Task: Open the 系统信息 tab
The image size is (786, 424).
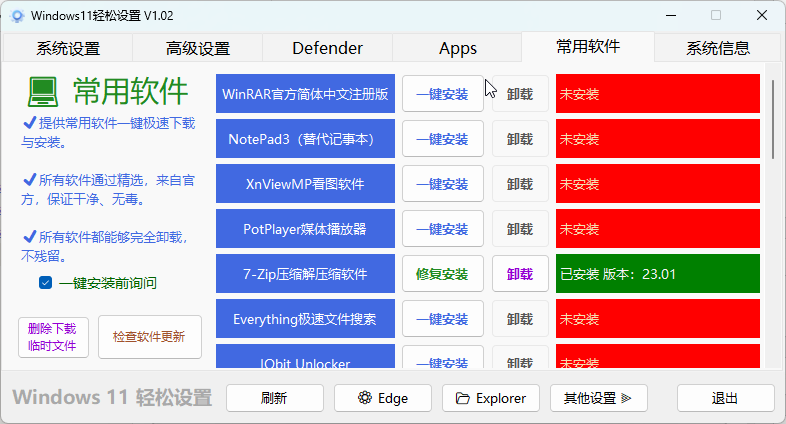Action: click(718, 48)
